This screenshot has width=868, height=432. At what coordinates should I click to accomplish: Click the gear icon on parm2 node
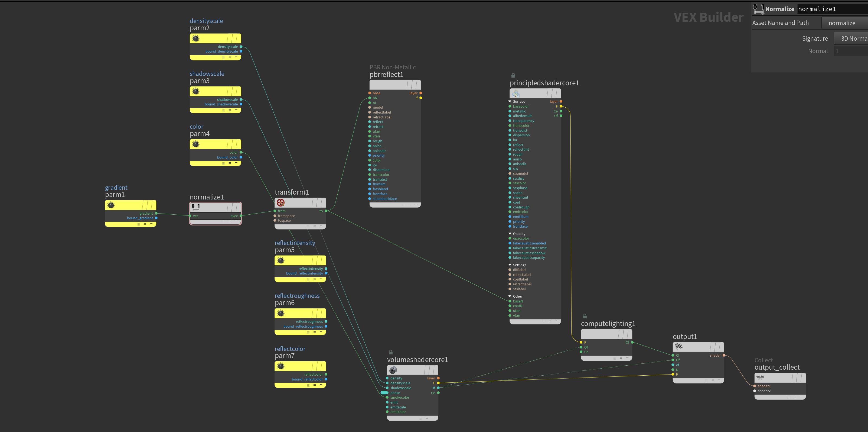196,38
